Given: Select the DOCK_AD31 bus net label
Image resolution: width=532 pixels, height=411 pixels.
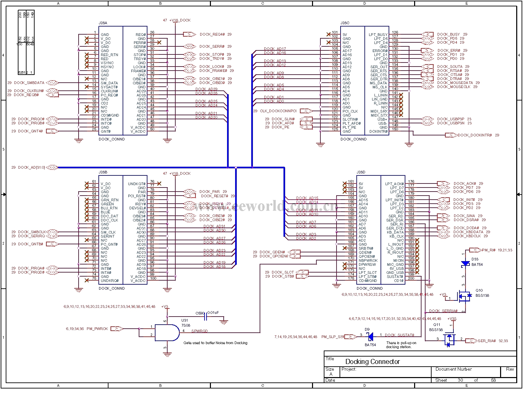Looking at the screenshot, I should click(214, 226).
